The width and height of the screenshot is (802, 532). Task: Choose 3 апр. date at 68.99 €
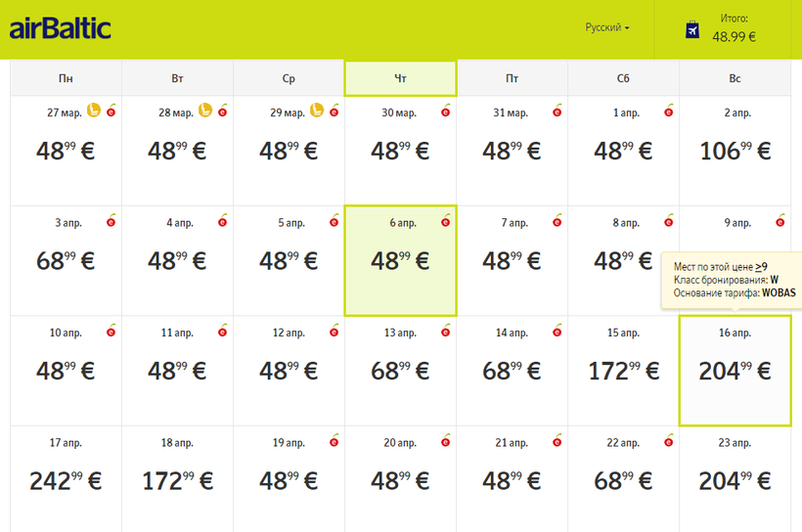(66, 261)
